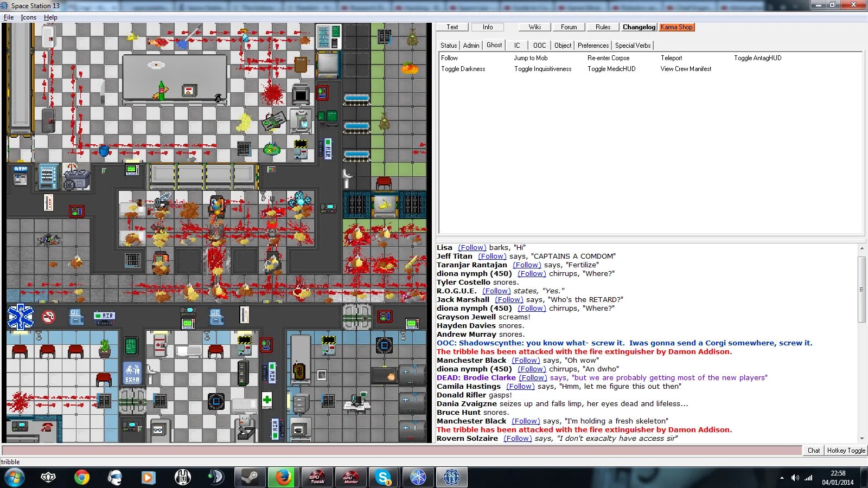This screenshot has width=868, height=488.
Task: Toggle Inquisitiveness verb
Action: [x=542, y=69]
